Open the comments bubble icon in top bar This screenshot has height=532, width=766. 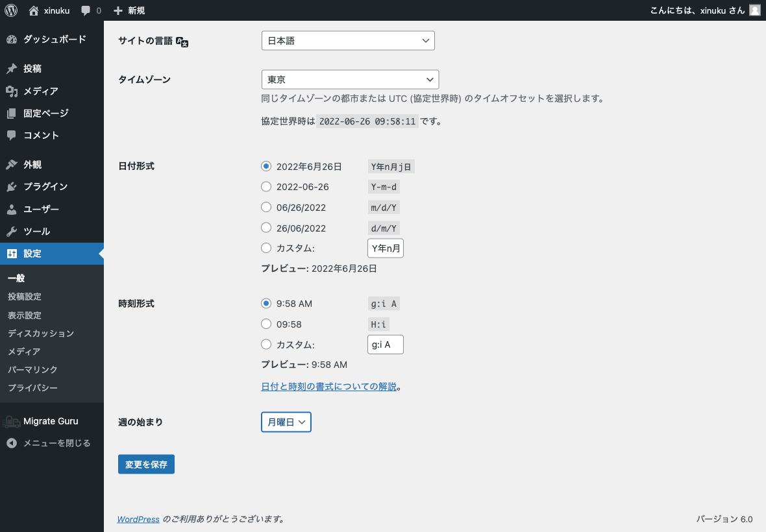[86, 10]
